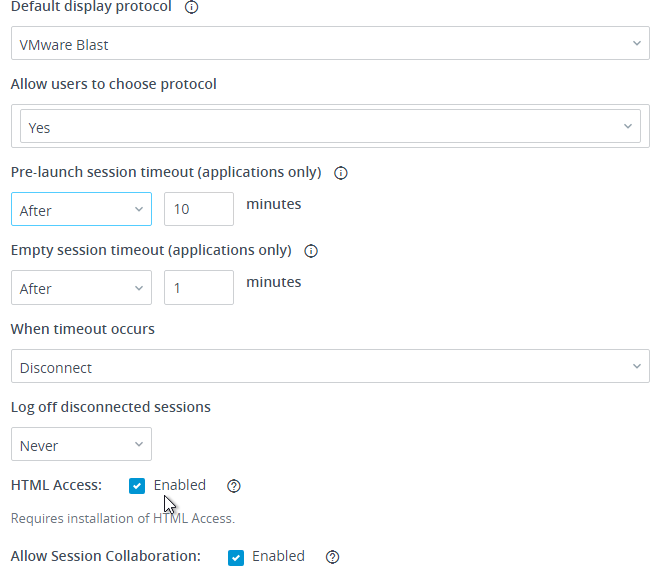Click the Pre-launch minutes field showing 10

(x=199, y=209)
